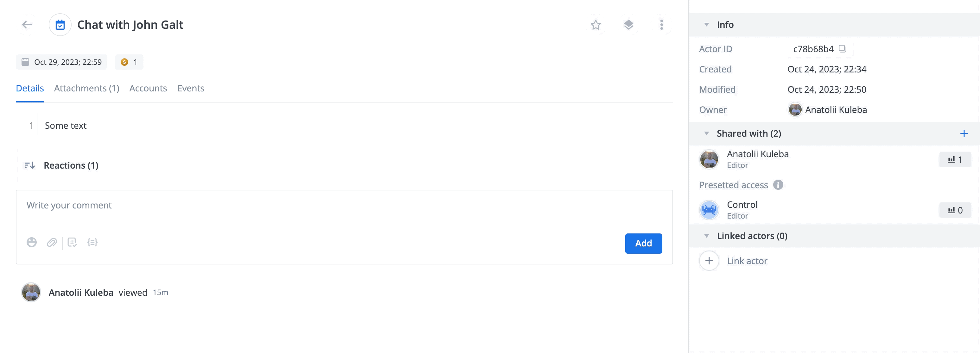980x353 pixels.
Task: Click the plus icon to share
Action: click(x=964, y=133)
